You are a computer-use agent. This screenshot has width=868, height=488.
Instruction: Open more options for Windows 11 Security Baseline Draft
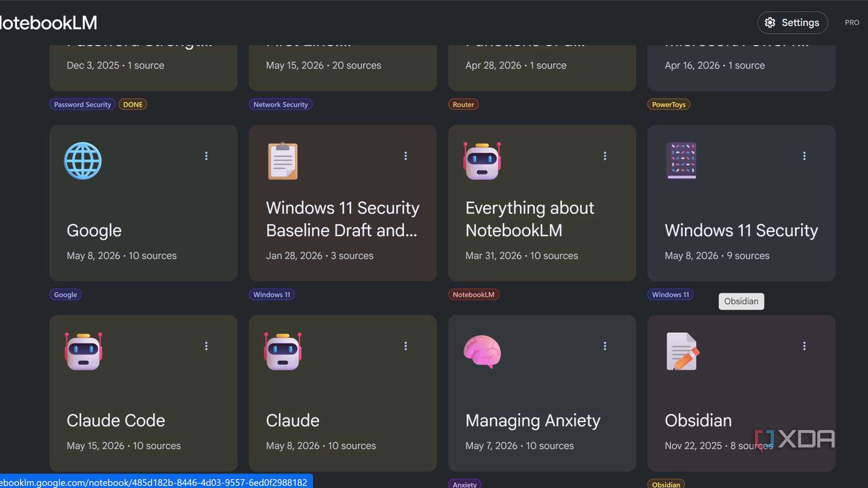[406, 156]
